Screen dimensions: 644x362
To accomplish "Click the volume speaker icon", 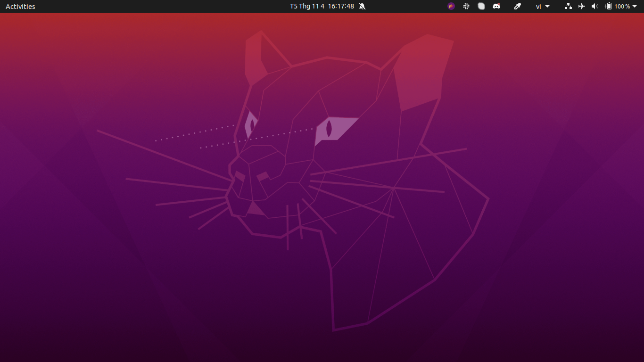I will 594,6.
